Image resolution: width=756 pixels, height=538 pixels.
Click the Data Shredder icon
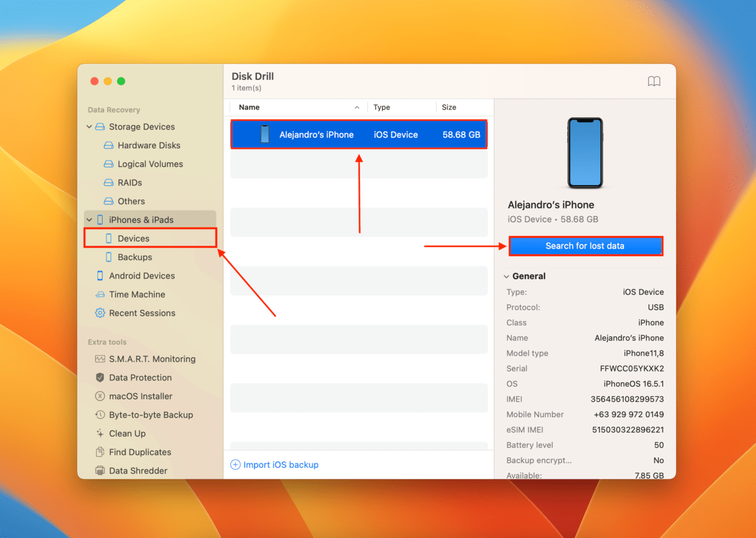(x=100, y=471)
